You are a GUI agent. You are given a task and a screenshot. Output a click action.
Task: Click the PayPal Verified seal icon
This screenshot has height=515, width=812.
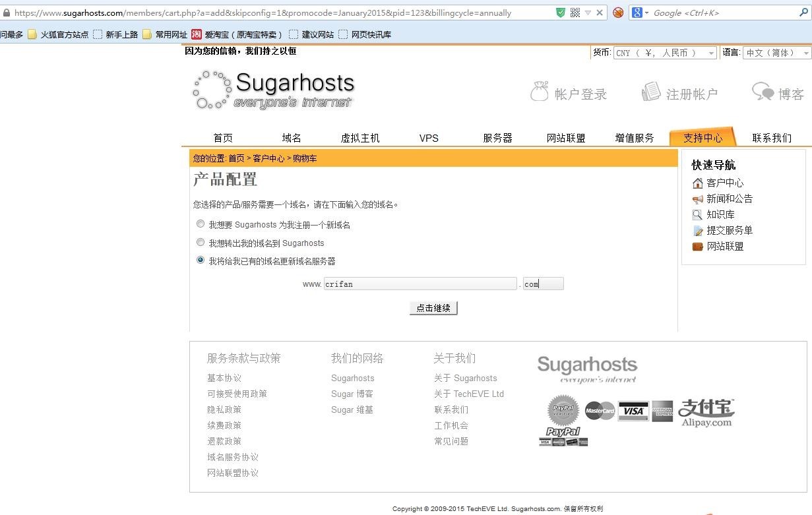(563, 410)
